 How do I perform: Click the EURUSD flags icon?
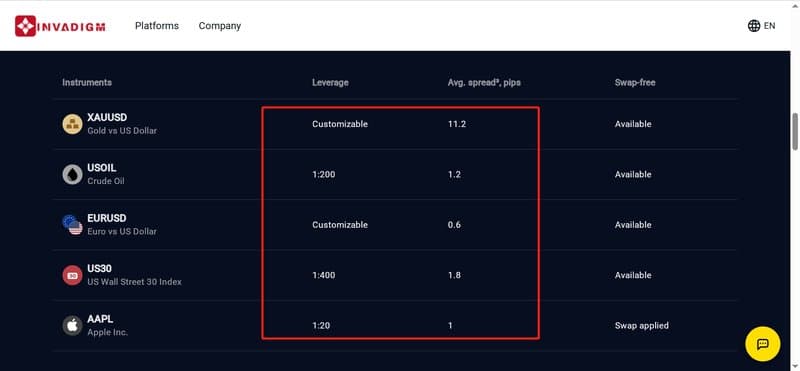tap(72, 225)
